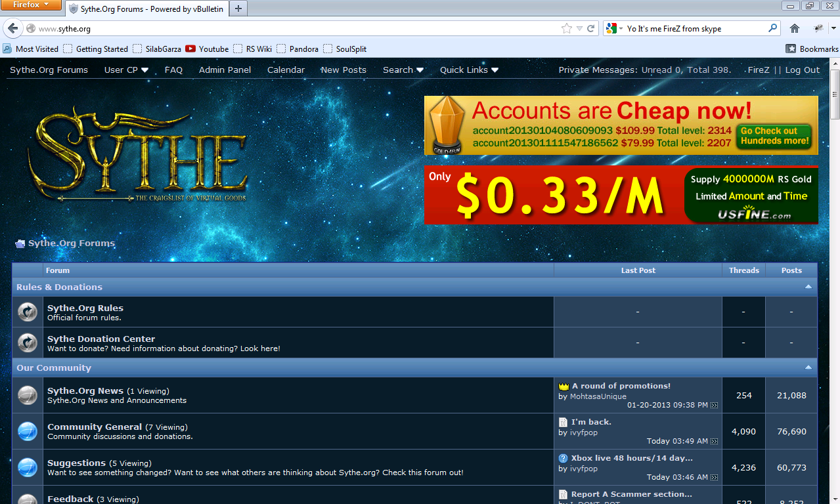Open the search engine selector dropdown
This screenshot has height=504, width=840.
pos(621,29)
